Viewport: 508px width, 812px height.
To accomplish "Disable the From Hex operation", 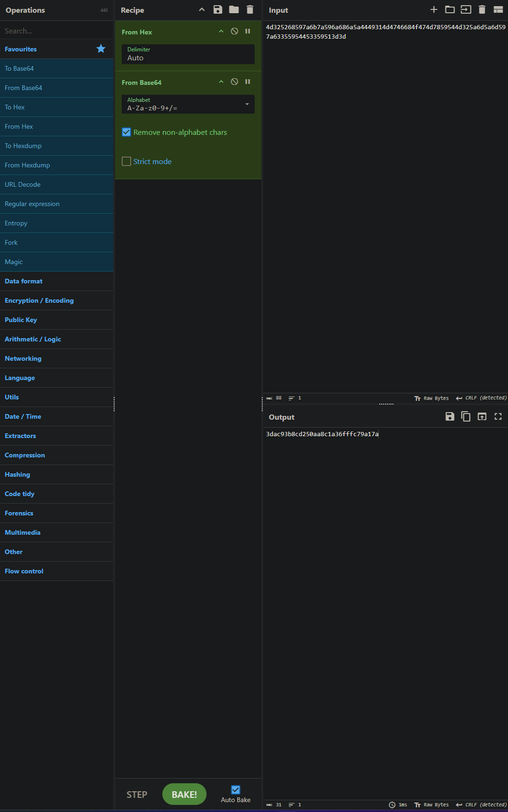I will tap(234, 32).
